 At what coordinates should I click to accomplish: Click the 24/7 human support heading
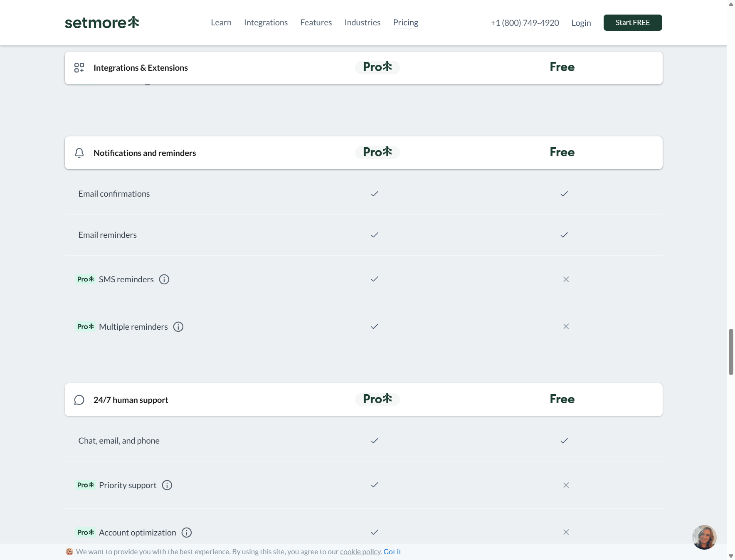(x=131, y=400)
